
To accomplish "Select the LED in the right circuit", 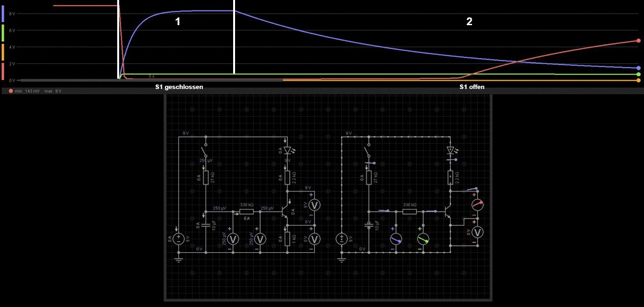I will [x=450, y=151].
